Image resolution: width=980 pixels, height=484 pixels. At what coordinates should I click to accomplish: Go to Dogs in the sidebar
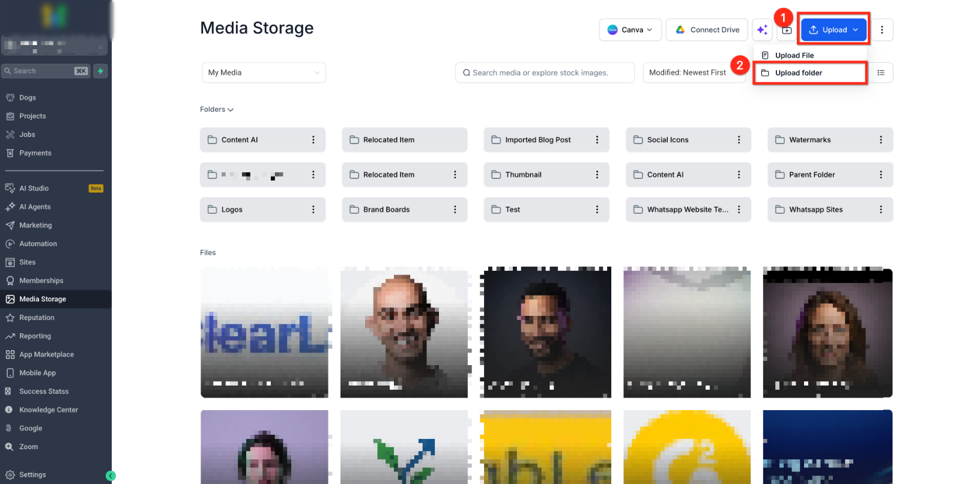pos(56,98)
